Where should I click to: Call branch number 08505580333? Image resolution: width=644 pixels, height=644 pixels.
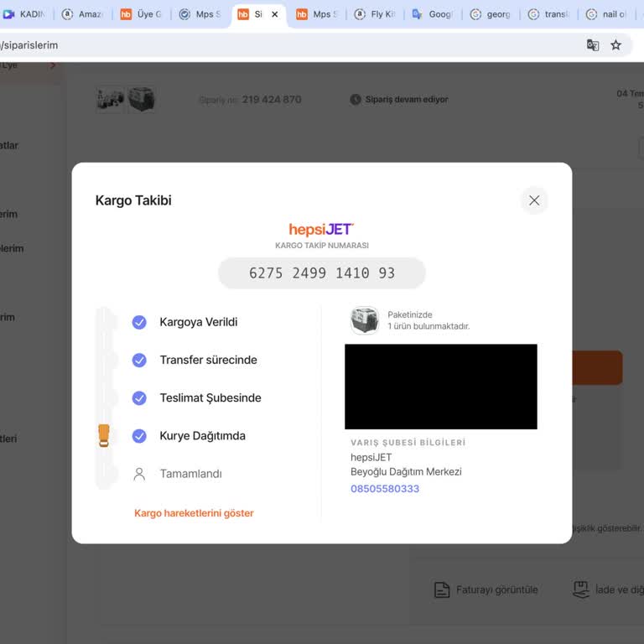(385, 489)
